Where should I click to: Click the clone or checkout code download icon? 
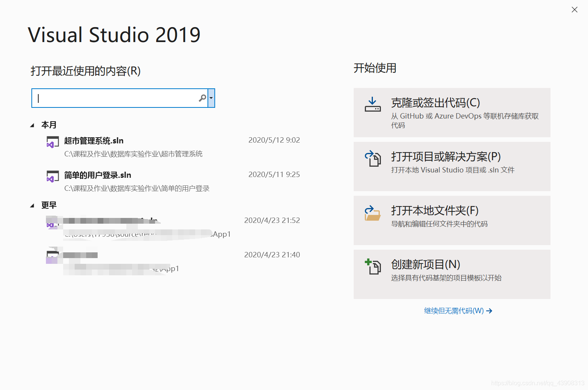(x=372, y=104)
